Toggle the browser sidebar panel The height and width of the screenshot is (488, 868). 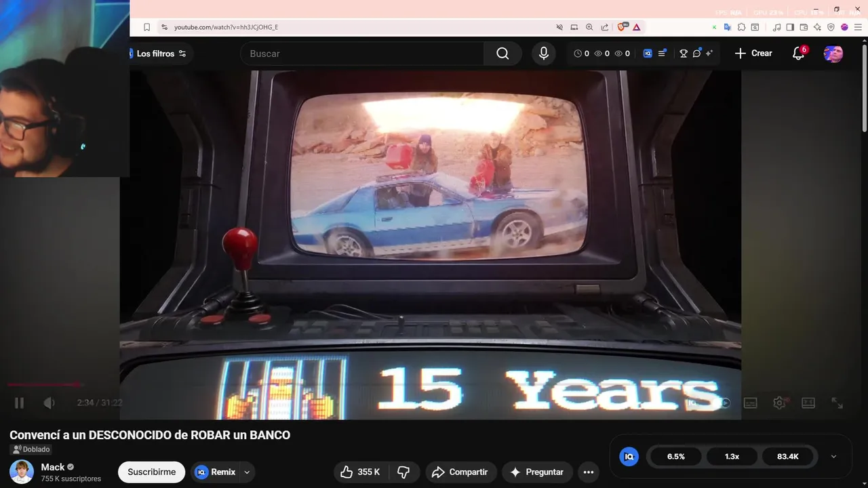(x=790, y=27)
